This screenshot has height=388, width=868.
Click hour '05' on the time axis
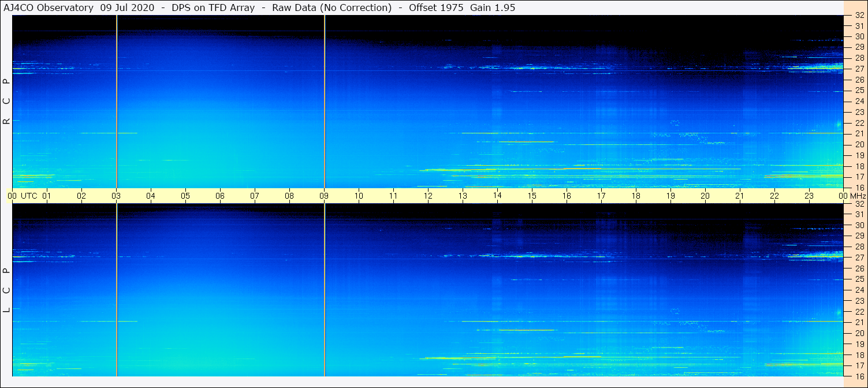point(185,196)
